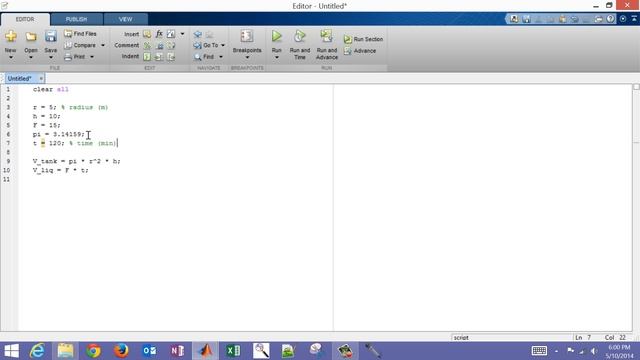Open OneNote from taskbar
Viewport: 640px width, 360px height.
(178, 351)
